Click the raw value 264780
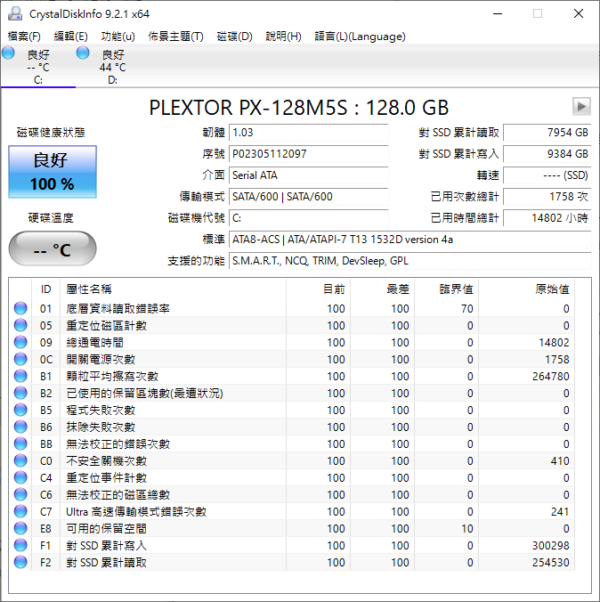The width and height of the screenshot is (600, 602). tap(550, 376)
